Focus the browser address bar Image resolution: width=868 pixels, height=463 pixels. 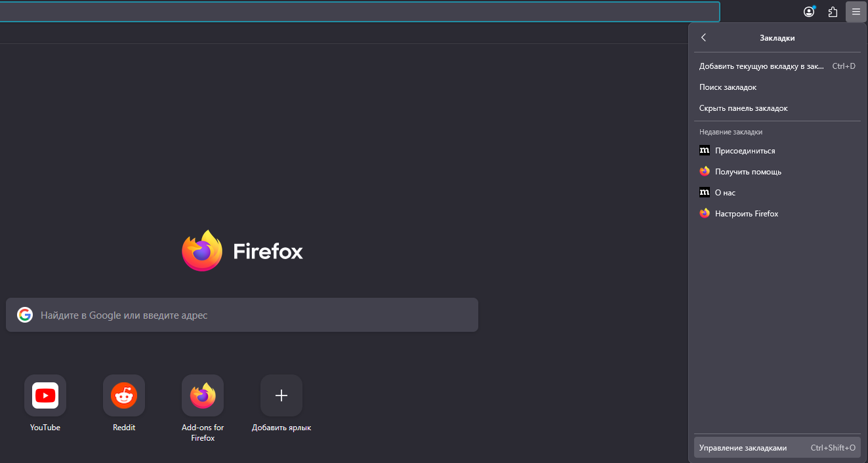360,12
